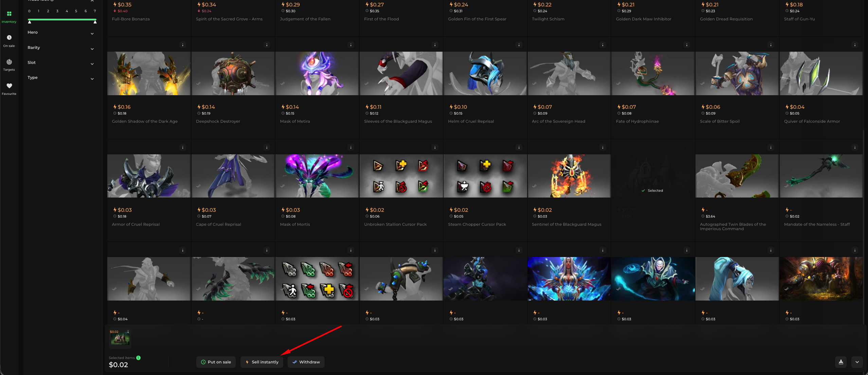Click the right handle of the trade lock slider
This screenshot has width=868, height=375.
pos(95,22)
